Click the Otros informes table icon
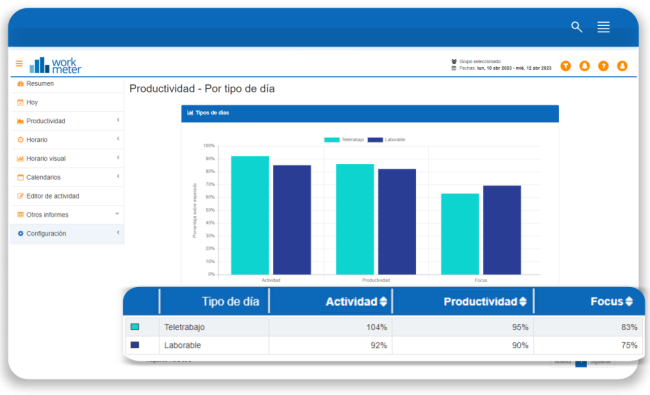 (20, 215)
